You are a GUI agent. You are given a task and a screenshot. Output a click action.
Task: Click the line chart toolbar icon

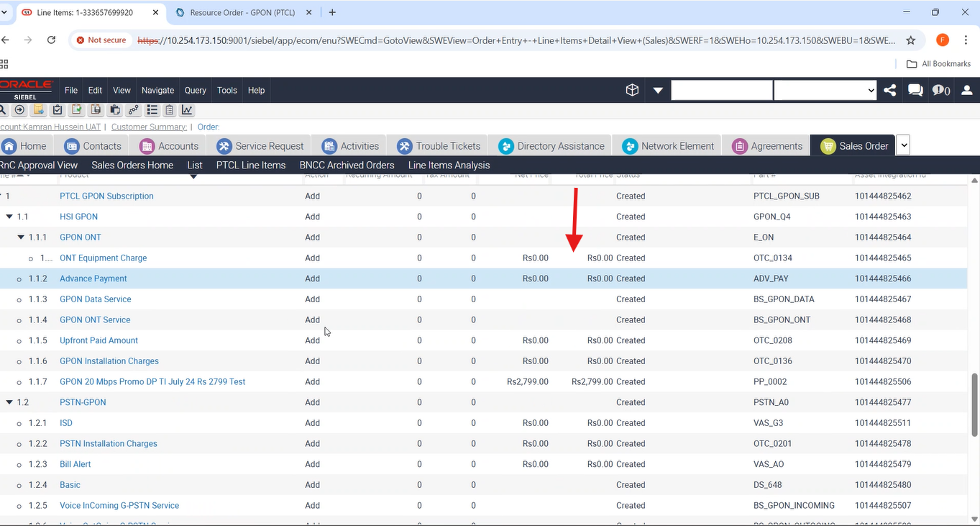187,110
